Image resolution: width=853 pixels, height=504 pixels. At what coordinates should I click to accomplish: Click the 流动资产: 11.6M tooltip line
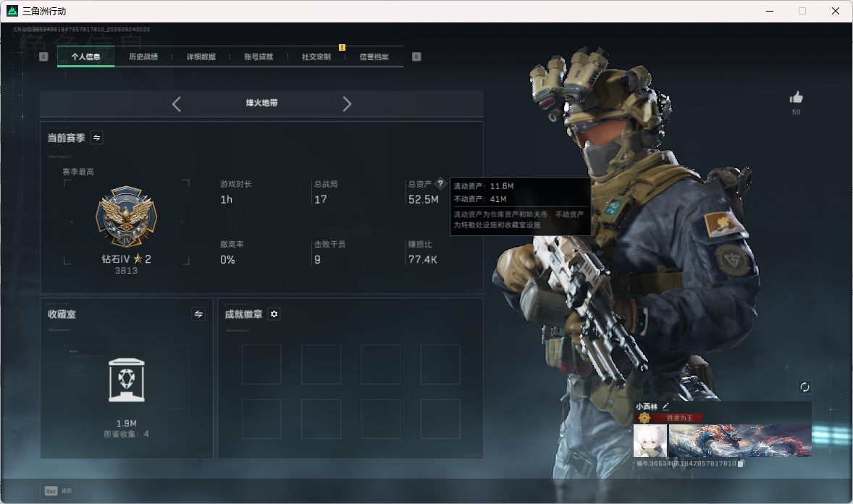coord(484,186)
